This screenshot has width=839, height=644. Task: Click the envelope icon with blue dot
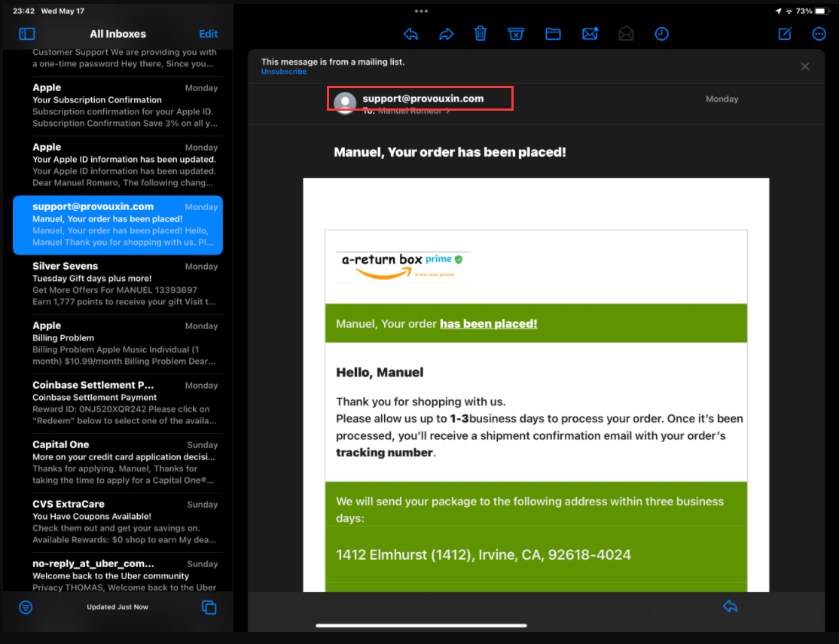[590, 34]
